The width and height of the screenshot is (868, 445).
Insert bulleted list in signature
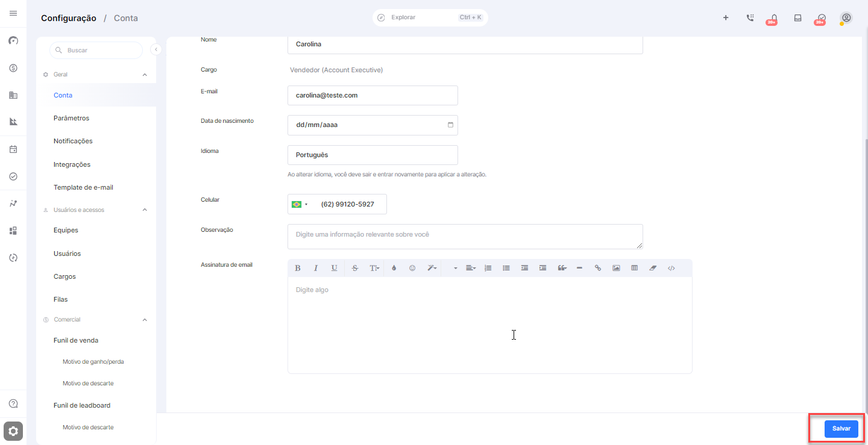[x=506, y=268]
